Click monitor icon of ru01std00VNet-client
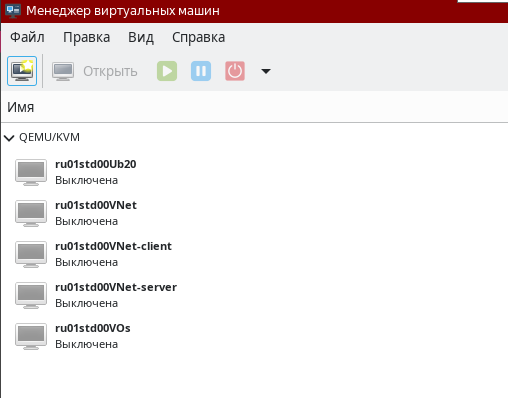 click(x=31, y=254)
